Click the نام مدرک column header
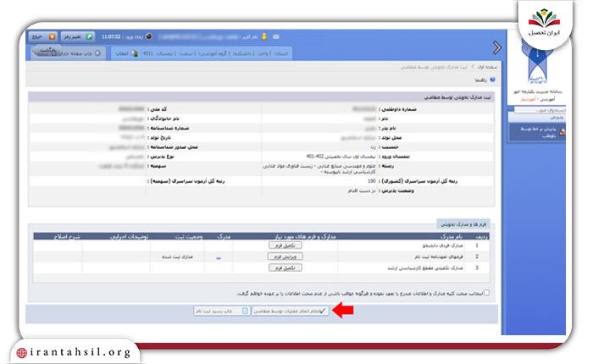 [x=451, y=237]
